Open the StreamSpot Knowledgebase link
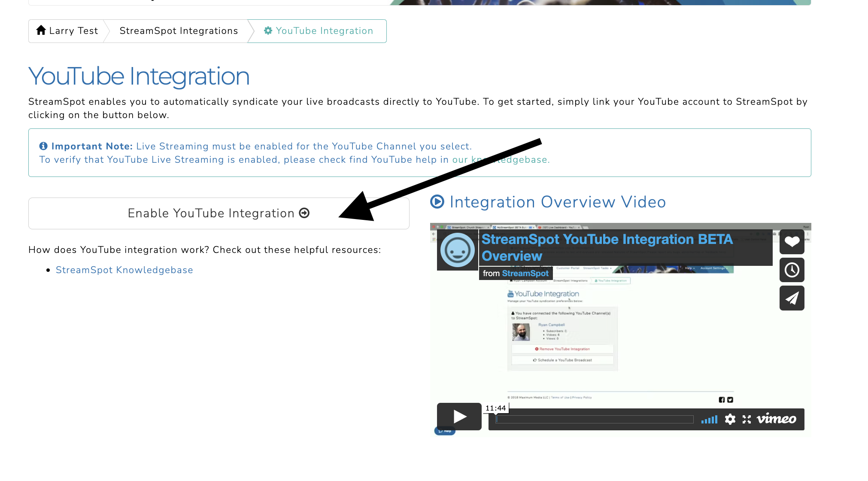868x481 pixels. (124, 270)
